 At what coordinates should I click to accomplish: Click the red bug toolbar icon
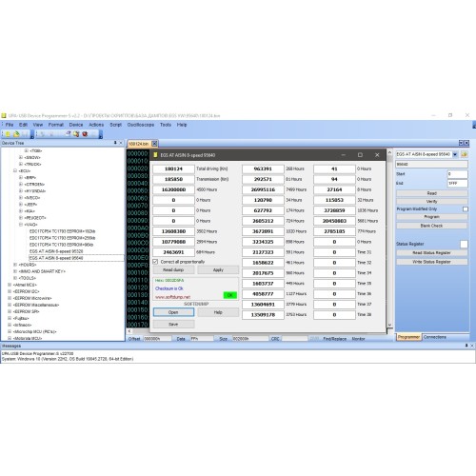click(85, 134)
